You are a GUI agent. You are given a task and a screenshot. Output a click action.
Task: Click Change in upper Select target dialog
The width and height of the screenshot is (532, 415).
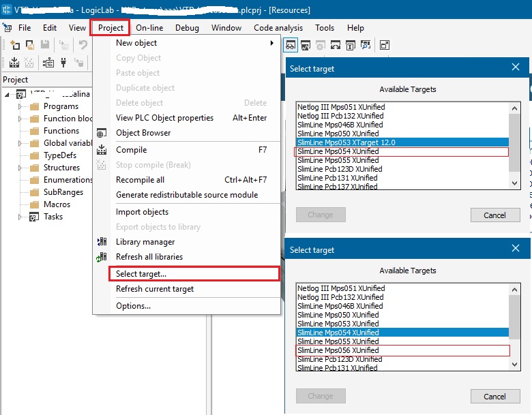321,215
